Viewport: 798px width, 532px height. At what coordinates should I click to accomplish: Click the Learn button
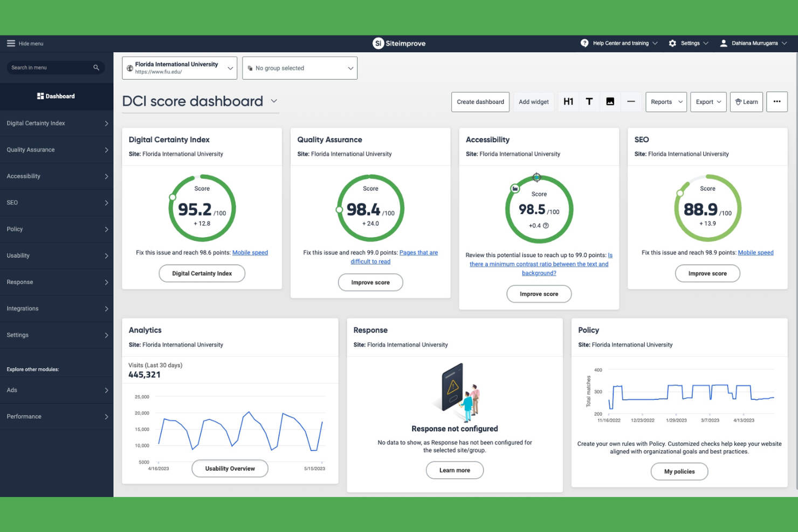747,101
